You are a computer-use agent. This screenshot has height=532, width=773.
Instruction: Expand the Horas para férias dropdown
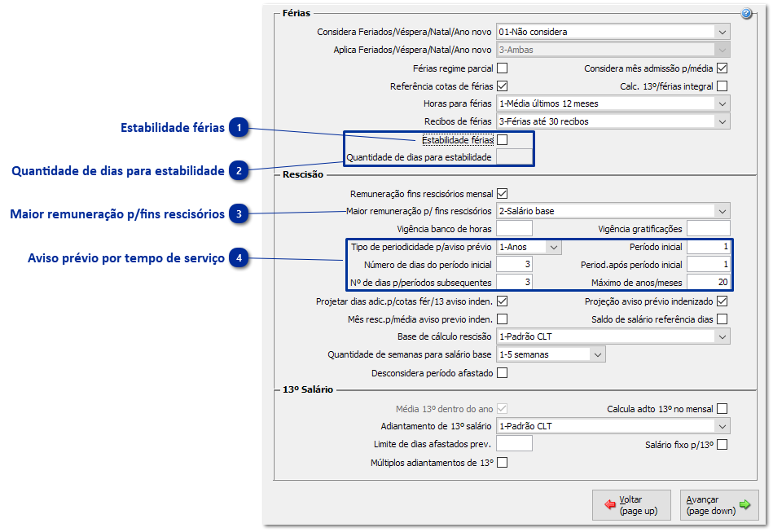613,103
